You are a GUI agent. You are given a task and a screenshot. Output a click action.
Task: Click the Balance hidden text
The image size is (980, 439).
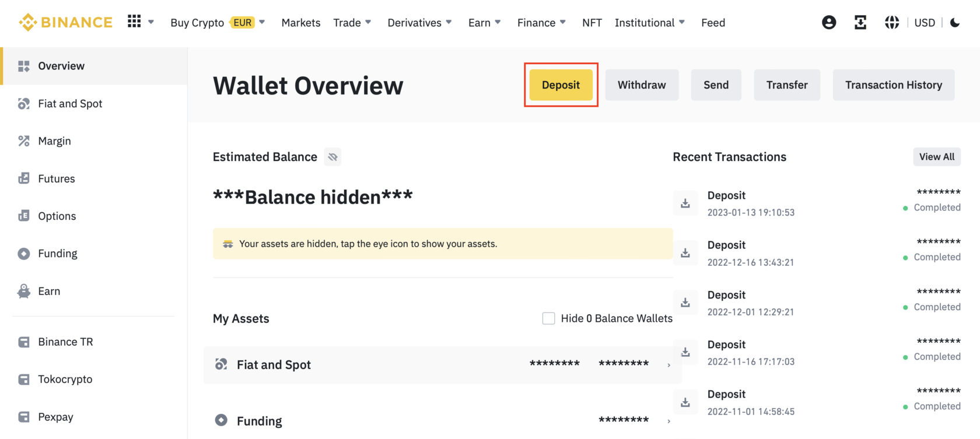(x=313, y=197)
